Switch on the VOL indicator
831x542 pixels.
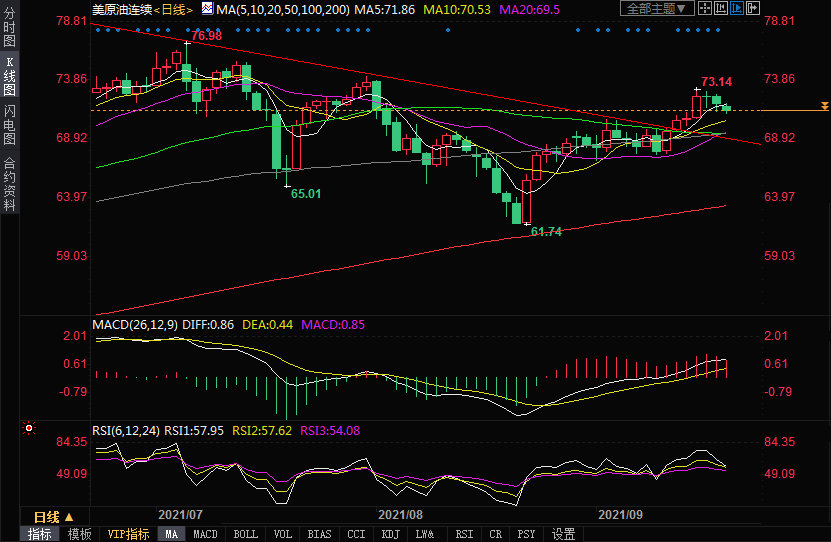point(283,534)
